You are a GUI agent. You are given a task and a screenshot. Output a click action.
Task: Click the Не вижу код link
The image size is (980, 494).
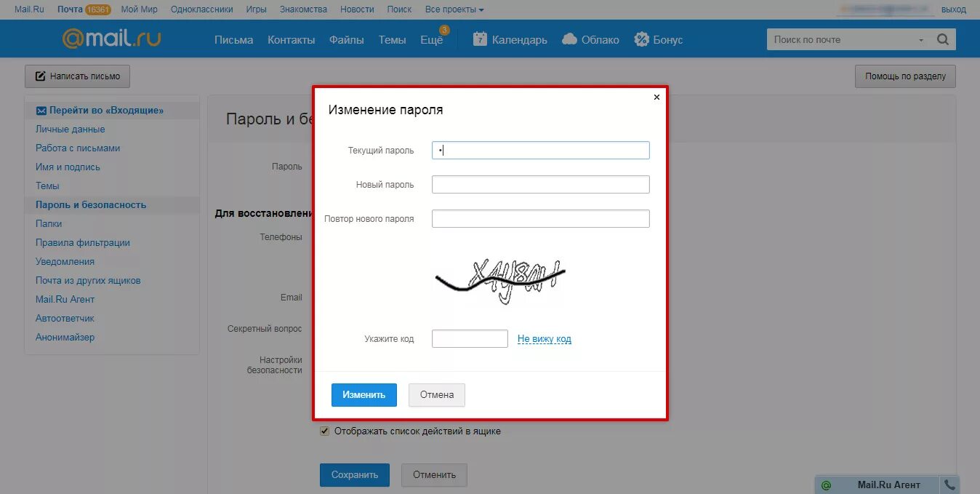point(544,338)
